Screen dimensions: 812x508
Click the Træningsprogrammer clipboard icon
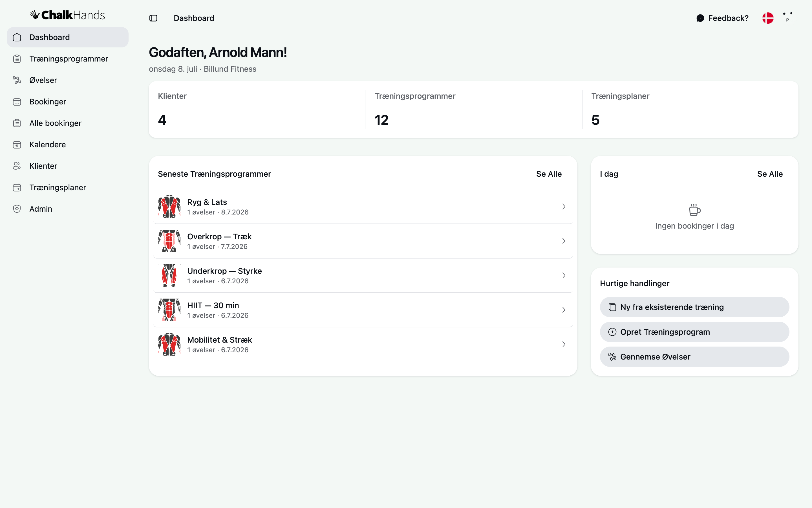(17, 59)
